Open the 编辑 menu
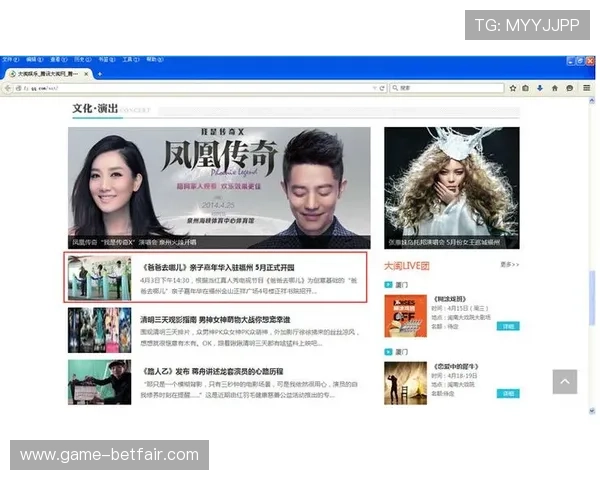Screen dimensions: 600x480 click(34, 59)
